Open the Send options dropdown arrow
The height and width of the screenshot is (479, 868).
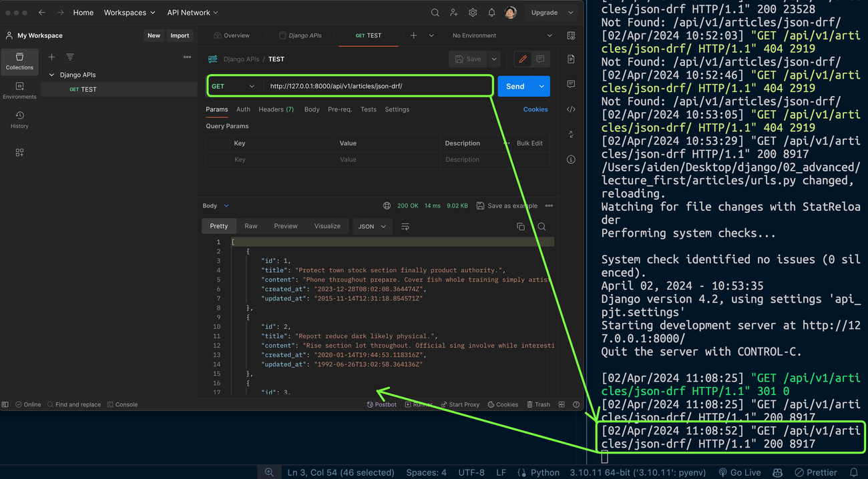[541, 86]
